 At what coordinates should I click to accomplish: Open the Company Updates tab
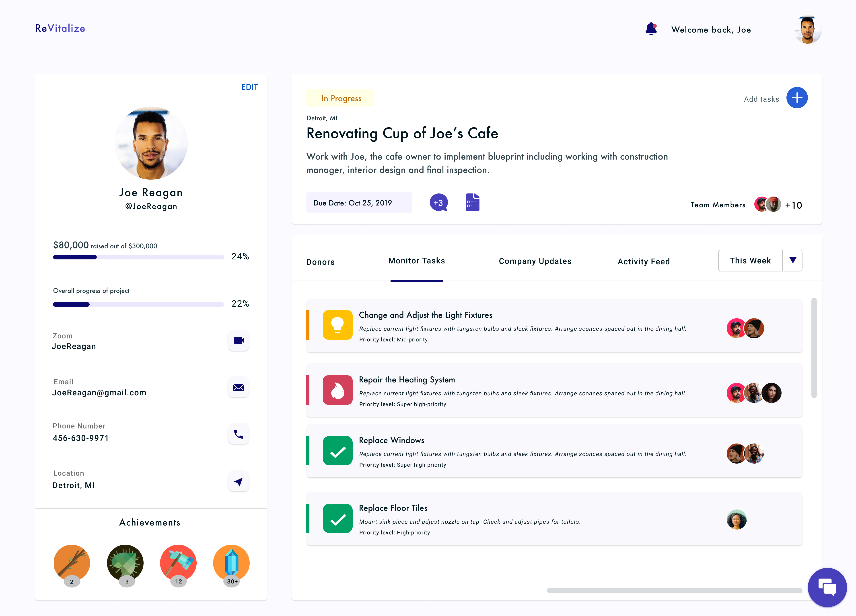535,261
